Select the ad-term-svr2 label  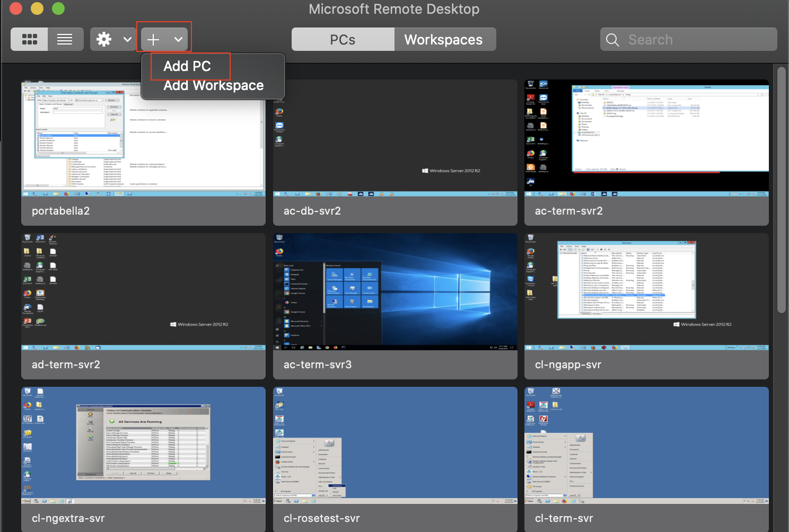66,365
